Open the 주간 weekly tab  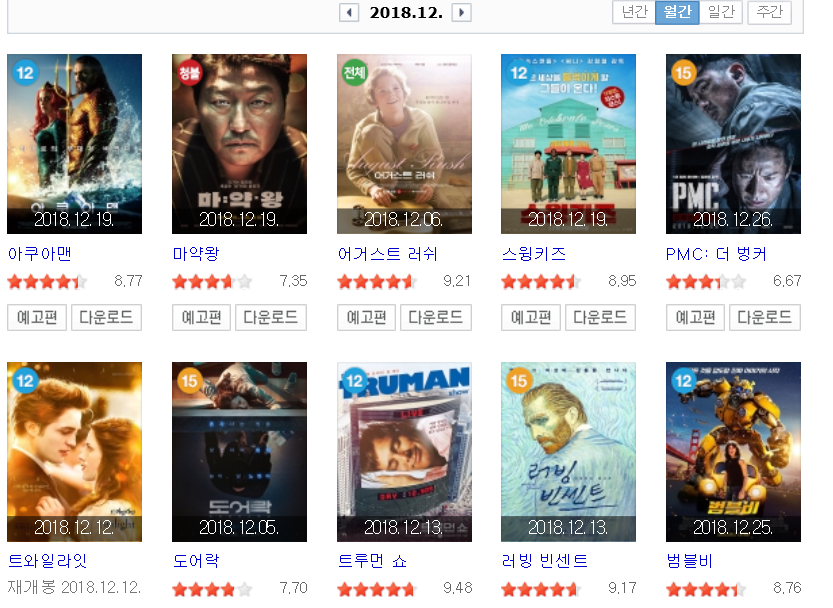coord(770,12)
